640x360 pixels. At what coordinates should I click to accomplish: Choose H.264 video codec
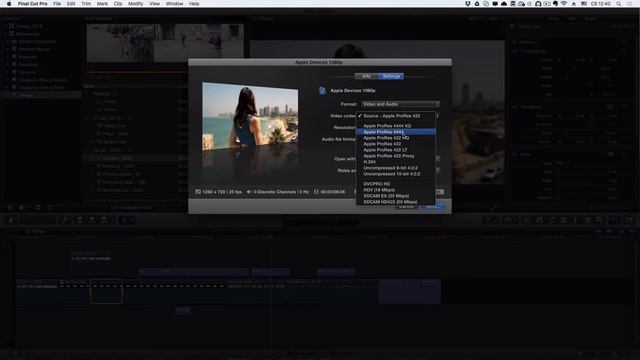click(396, 162)
